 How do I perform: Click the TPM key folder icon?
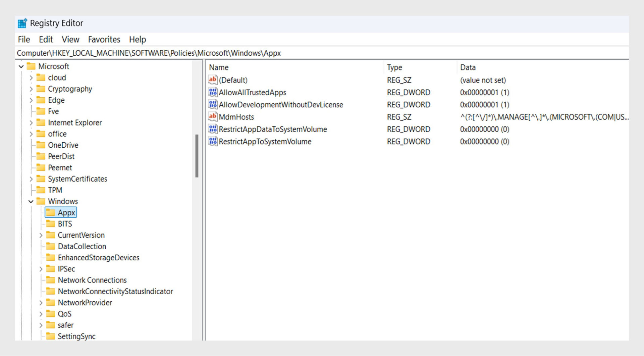(41, 190)
